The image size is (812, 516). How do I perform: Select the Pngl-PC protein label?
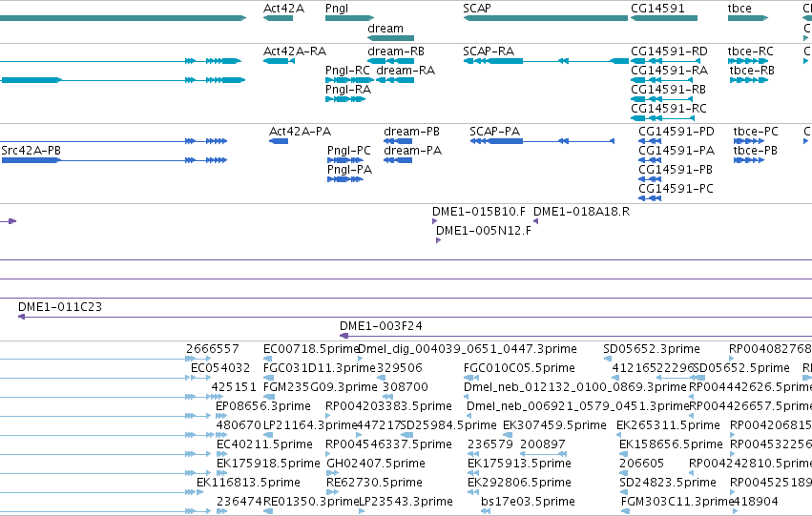(x=349, y=151)
